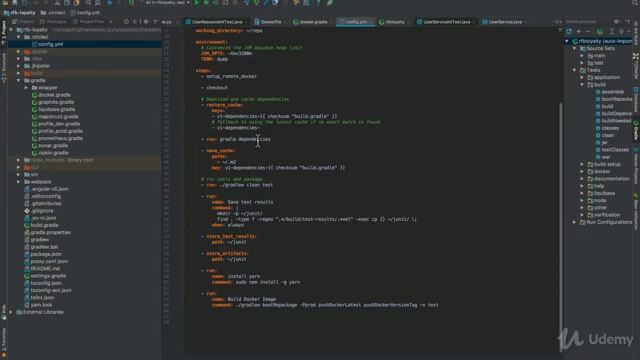Click the rfb-loyalty breadcrumb in the navigation bar
This screenshot has height=360, width=640.
[20, 13]
